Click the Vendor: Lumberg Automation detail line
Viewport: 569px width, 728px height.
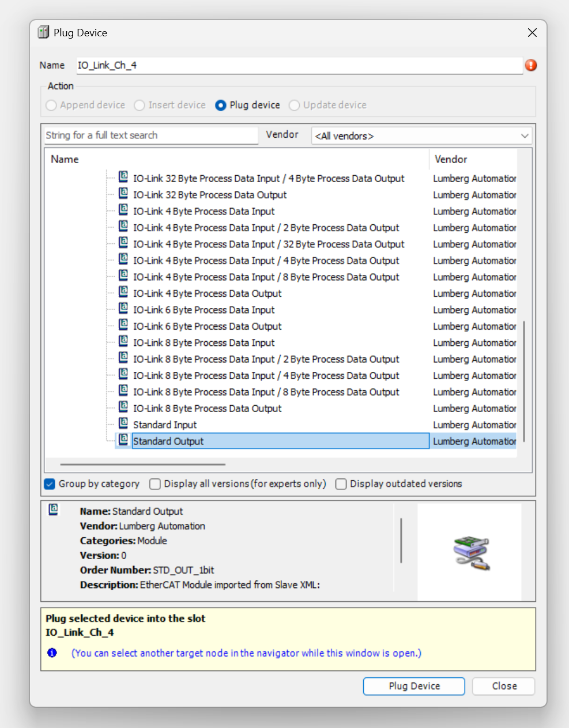click(142, 526)
